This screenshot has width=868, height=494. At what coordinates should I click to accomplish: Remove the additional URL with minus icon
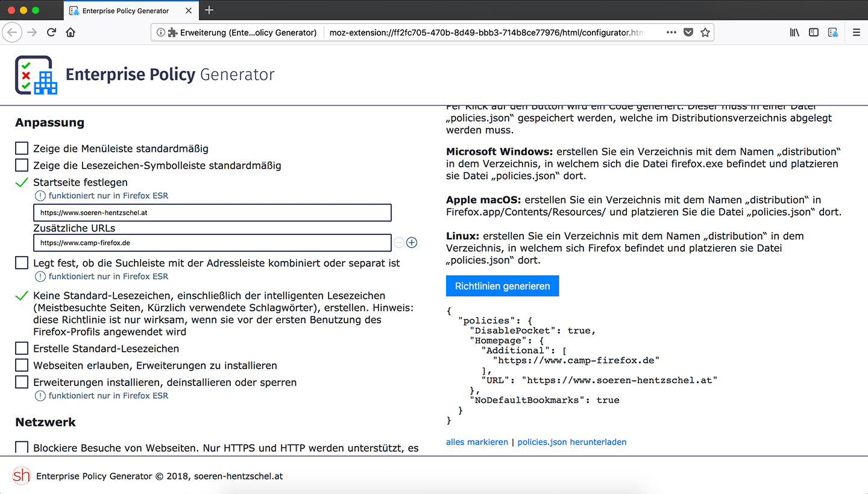coord(399,243)
